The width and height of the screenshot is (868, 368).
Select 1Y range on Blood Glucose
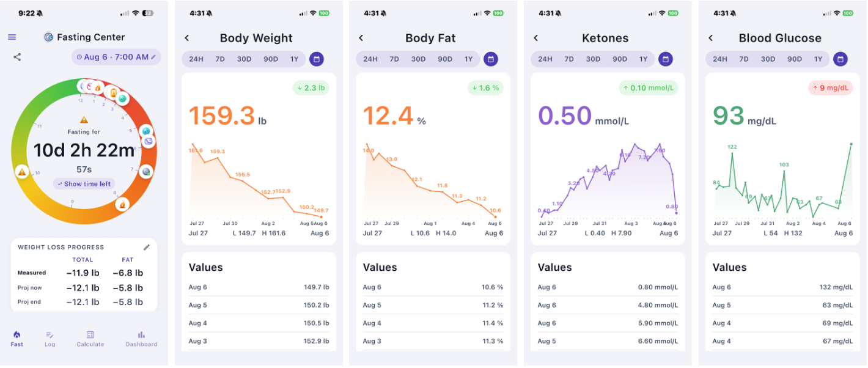coord(818,59)
